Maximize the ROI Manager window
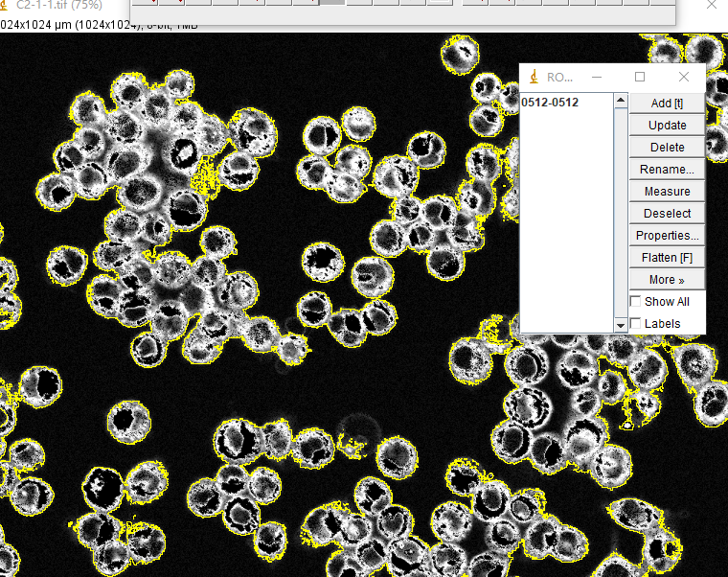The height and width of the screenshot is (577, 728). (640, 77)
